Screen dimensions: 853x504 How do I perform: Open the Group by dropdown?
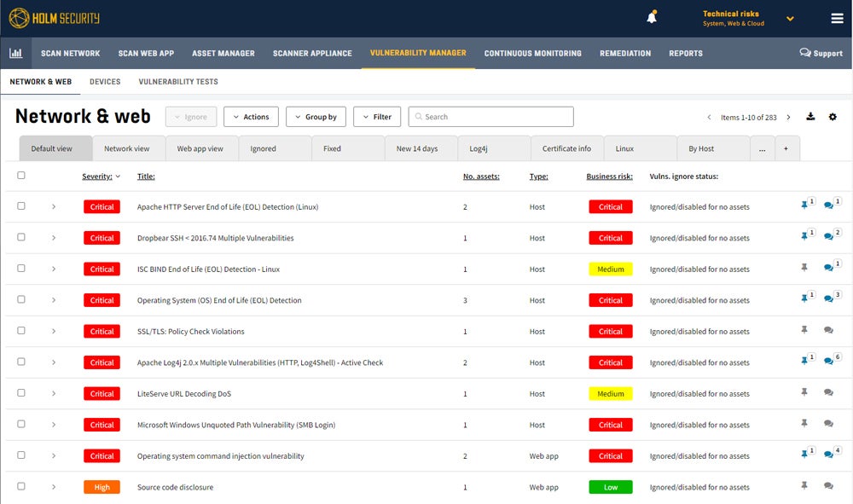pos(316,117)
